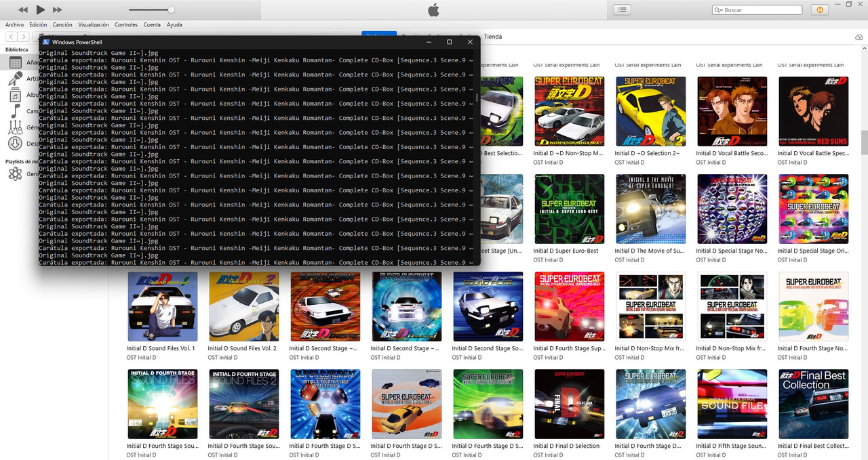Start playback with the Play button
868x460 pixels.
[40, 9]
